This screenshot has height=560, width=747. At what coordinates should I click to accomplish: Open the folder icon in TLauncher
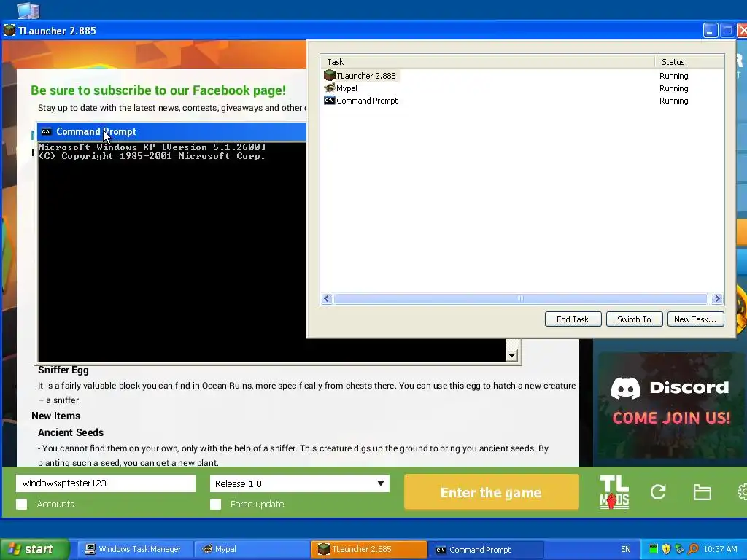pos(702,492)
